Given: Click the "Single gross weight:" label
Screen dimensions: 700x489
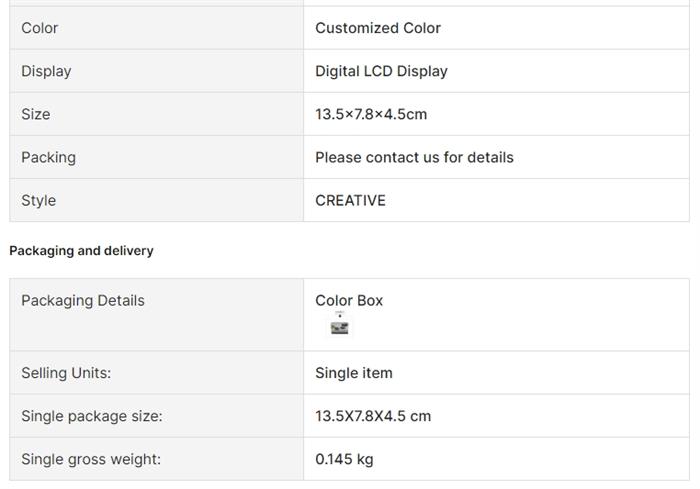Looking at the screenshot, I should click(x=91, y=459).
